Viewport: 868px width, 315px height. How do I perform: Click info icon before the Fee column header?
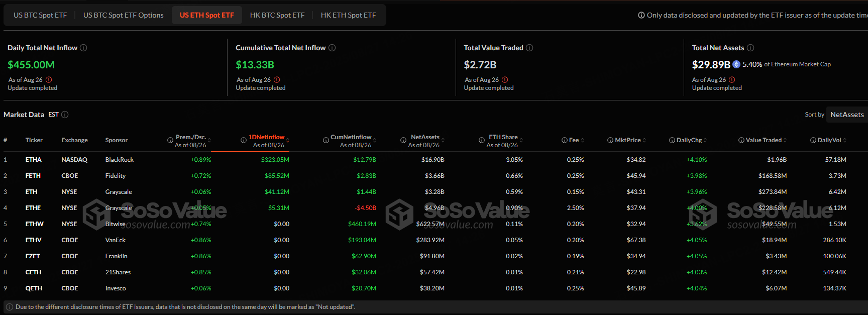[564, 140]
